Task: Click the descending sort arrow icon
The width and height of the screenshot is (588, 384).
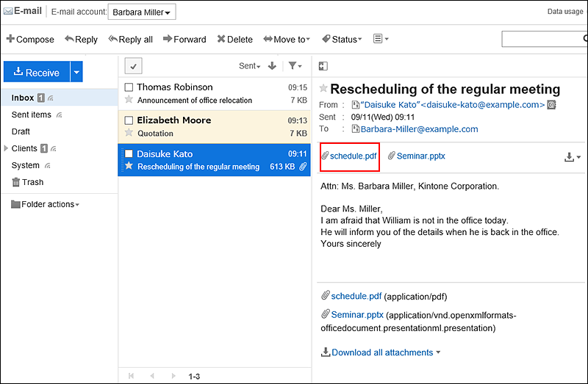Action: (272, 66)
